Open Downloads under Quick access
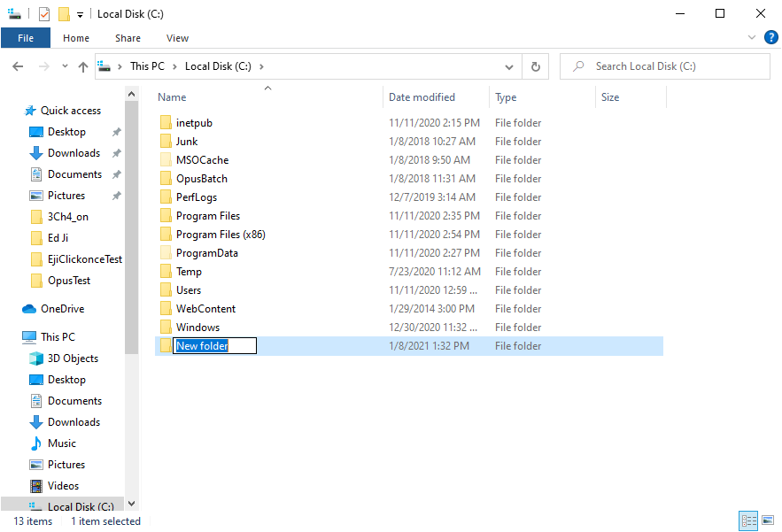 74,153
